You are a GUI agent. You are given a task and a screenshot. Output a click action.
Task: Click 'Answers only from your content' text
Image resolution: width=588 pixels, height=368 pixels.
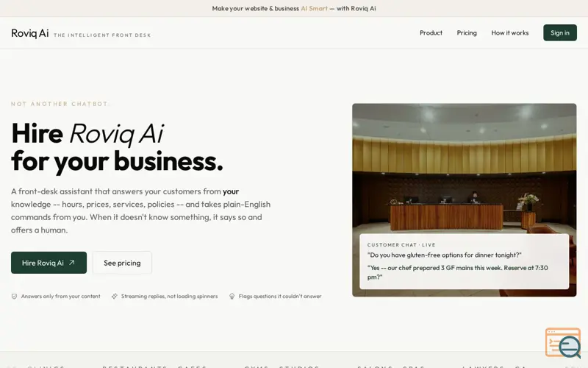[x=60, y=297]
